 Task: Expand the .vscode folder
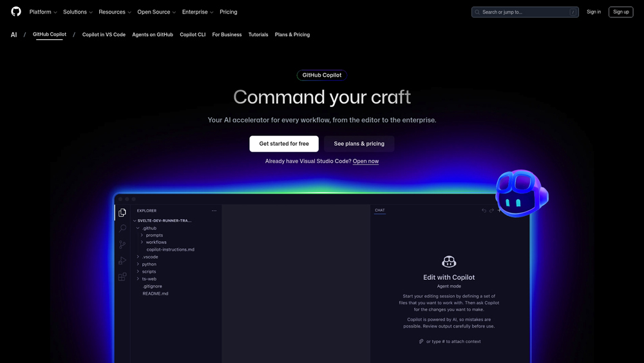point(148,257)
